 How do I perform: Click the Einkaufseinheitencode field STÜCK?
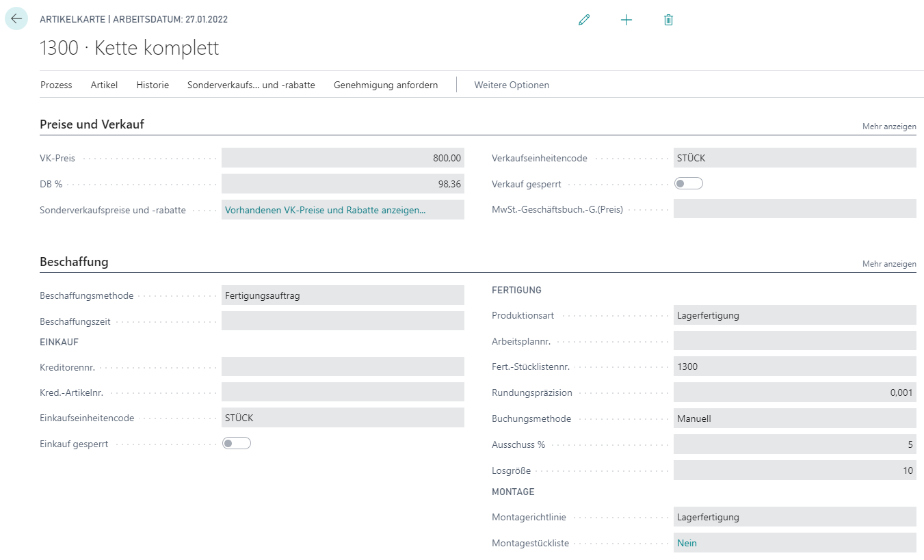click(x=343, y=418)
